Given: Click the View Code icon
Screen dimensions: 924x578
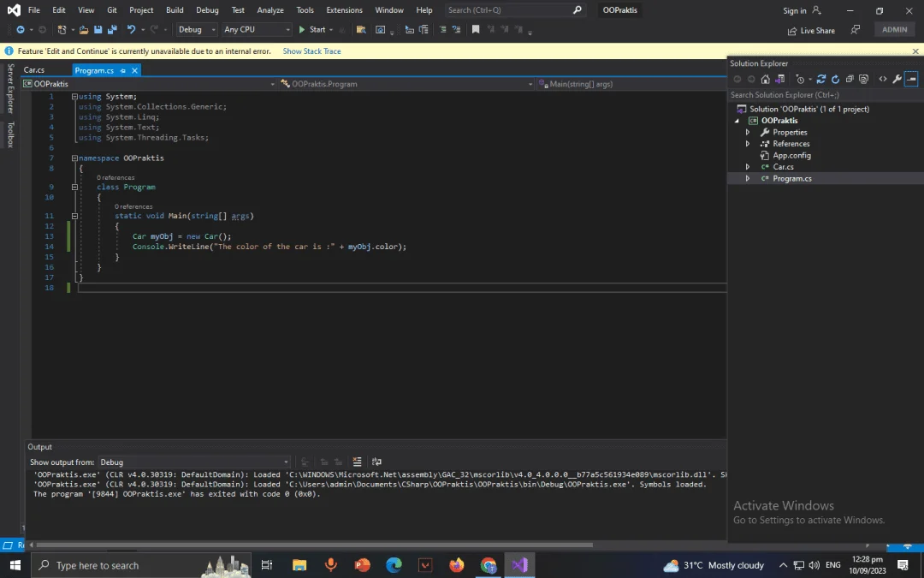Looking at the screenshot, I should coord(883,79).
